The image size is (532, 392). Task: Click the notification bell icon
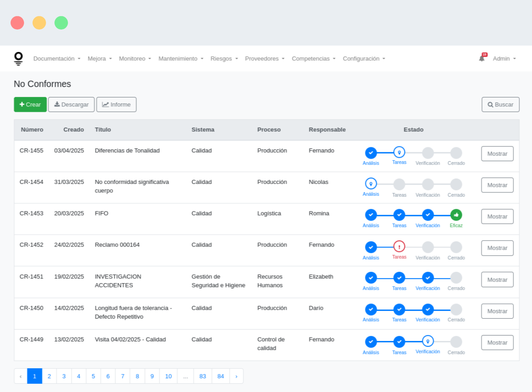tap(482, 58)
